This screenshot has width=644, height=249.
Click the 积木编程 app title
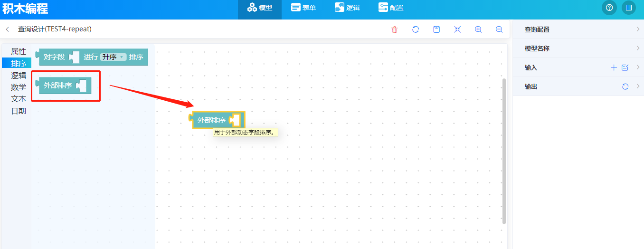click(x=25, y=9)
